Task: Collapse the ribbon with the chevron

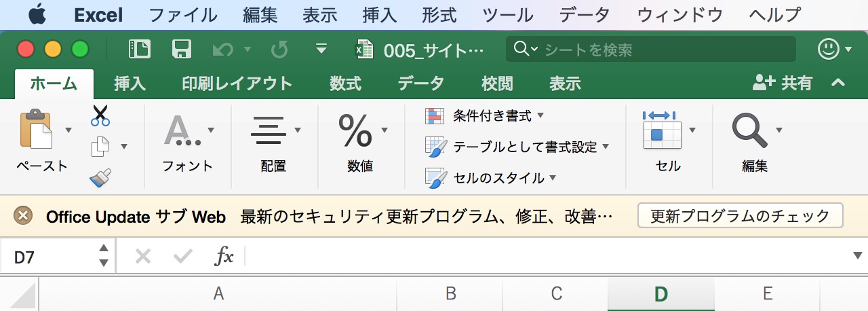Action: coord(838,84)
